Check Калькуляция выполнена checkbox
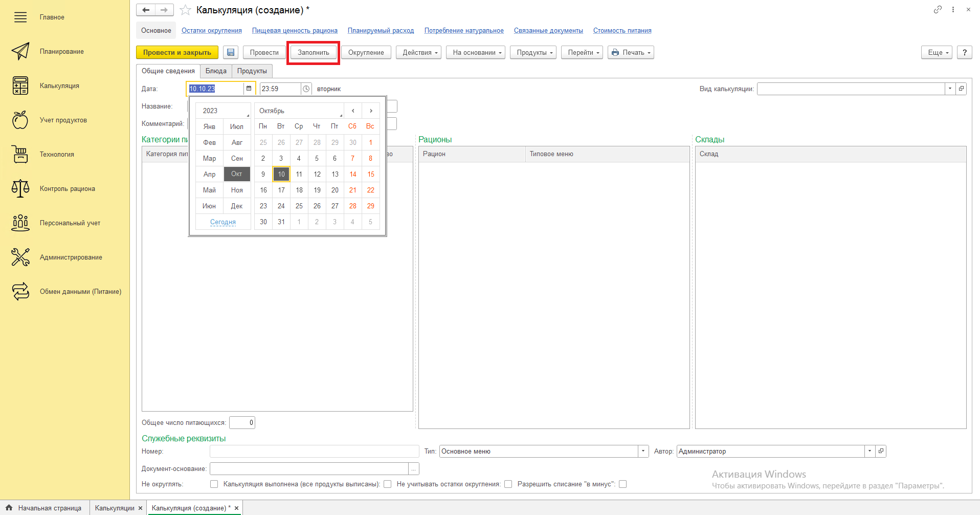 pos(388,484)
